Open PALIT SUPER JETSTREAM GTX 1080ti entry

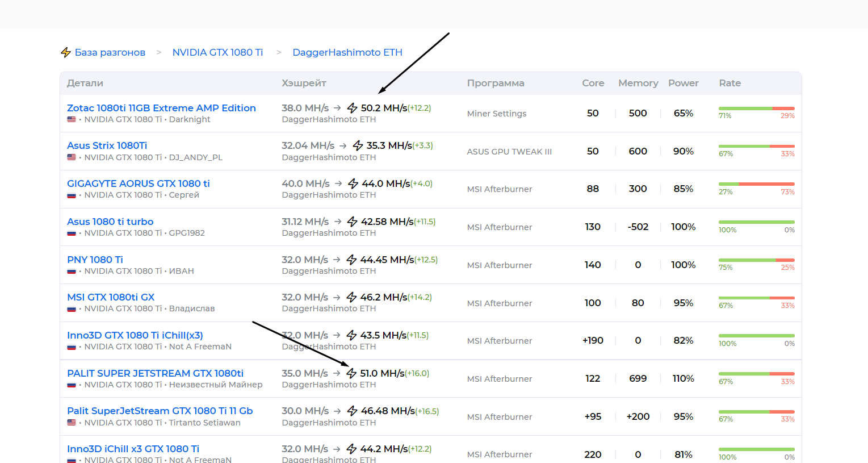[155, 373]
